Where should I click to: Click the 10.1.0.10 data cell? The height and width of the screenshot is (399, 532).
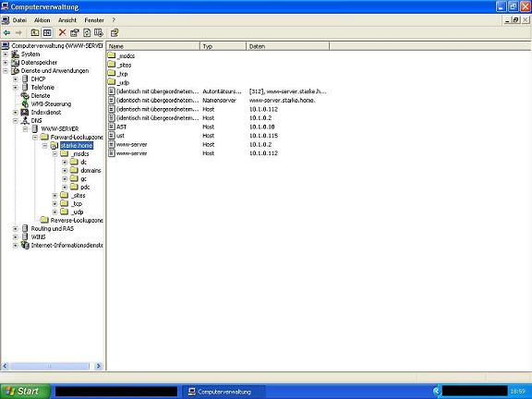click(262, 127)
